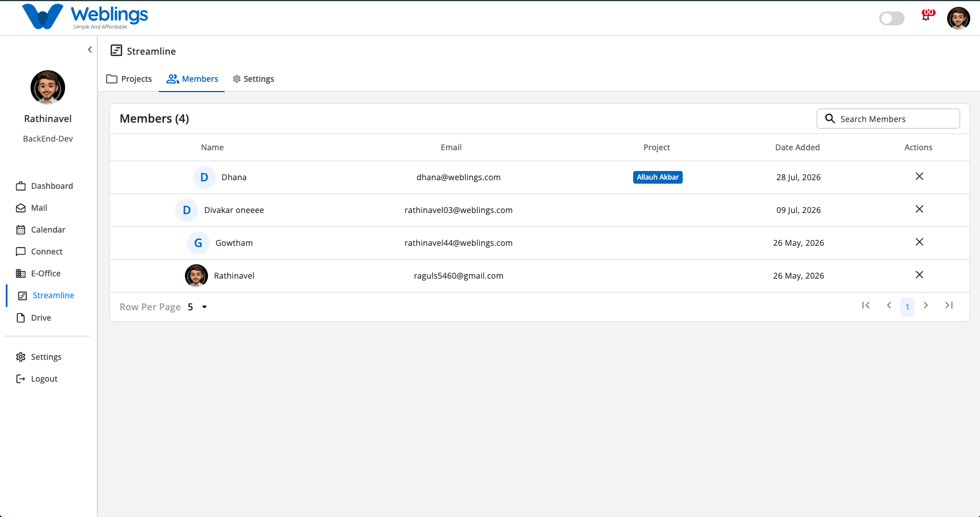Go to the last page of members
980x517 pixels.
[x=949, y=305]
